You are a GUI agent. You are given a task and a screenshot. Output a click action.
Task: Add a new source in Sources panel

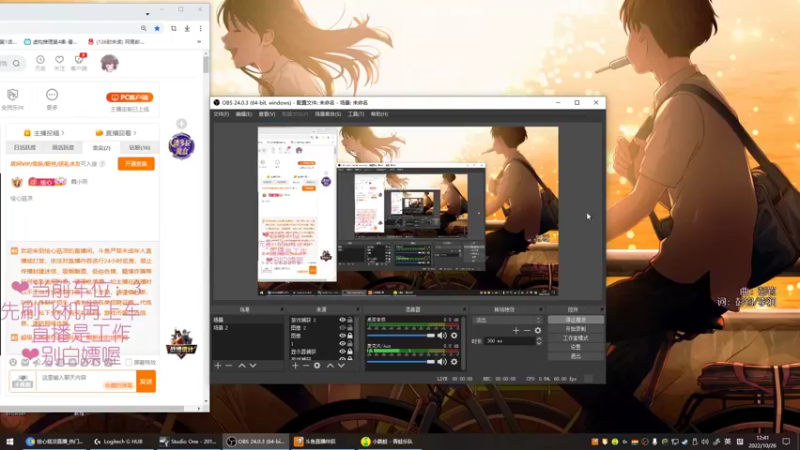coord(295,366)
